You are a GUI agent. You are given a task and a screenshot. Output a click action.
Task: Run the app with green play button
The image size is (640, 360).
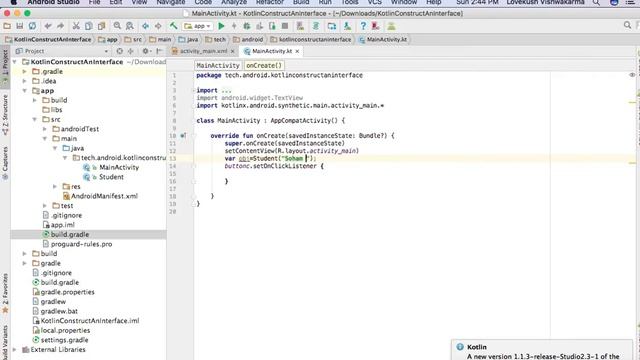[x=221, y=26]
